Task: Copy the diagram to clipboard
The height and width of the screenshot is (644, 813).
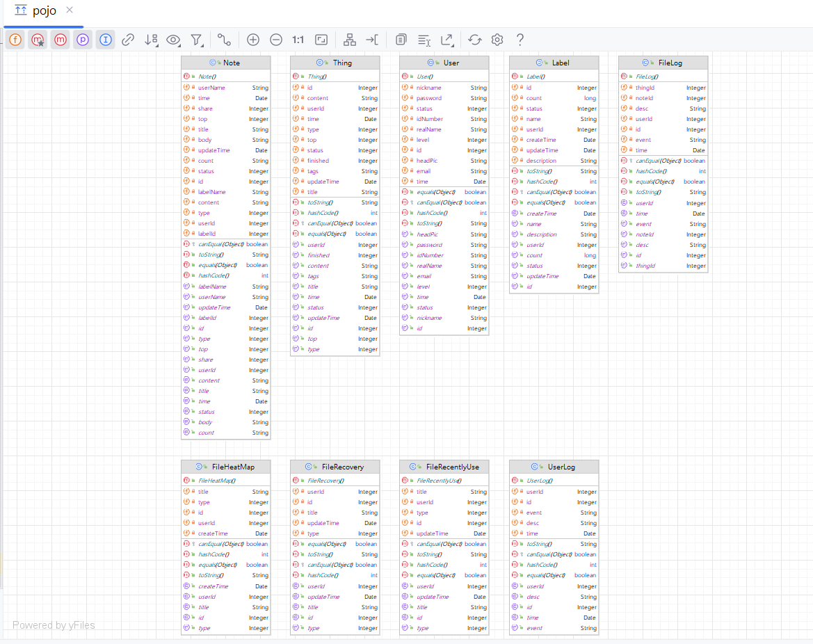Action: tap(401, 40)
